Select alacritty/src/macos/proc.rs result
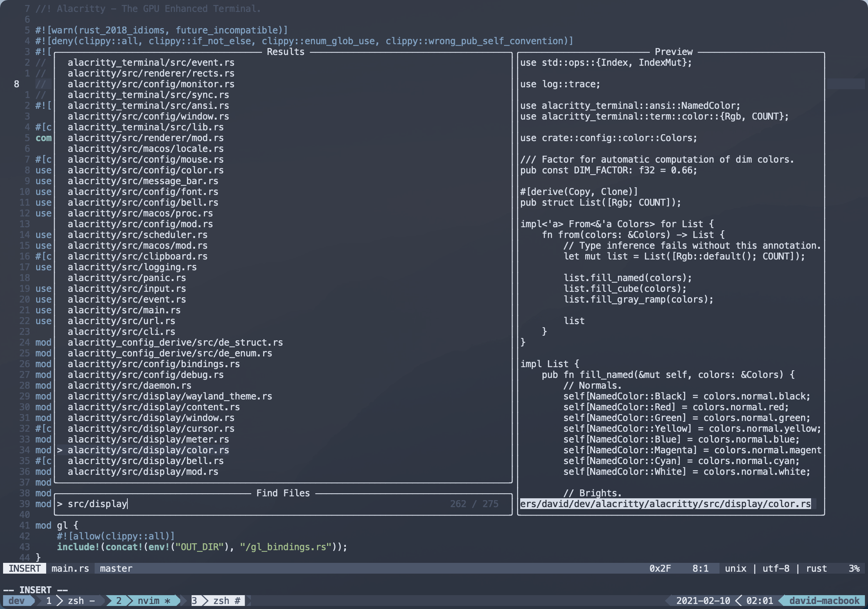Screen dimensions: 868x609 pyautogui.click(x=140, y=213)
